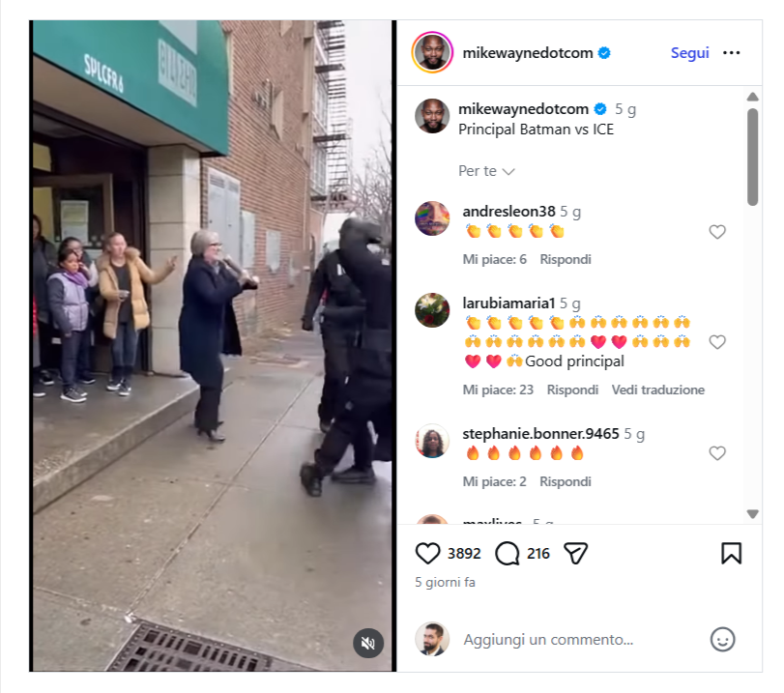
Task: Reply to andresleon38 via Rispondi
Action: [566, 259]
